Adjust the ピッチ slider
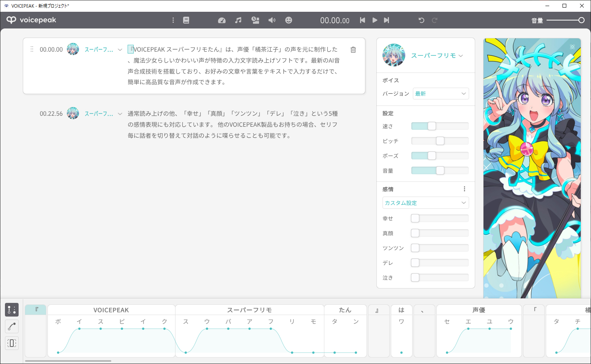 coord(440,141)
